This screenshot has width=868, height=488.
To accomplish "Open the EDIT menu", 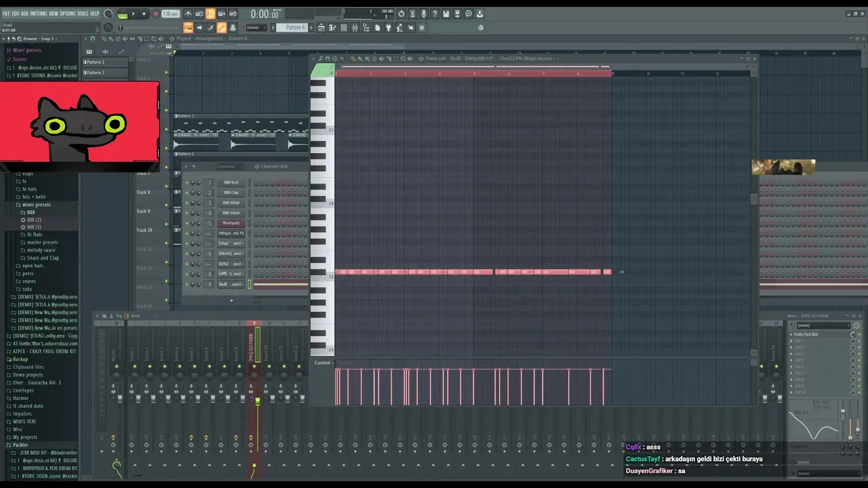I will (16, 14).
